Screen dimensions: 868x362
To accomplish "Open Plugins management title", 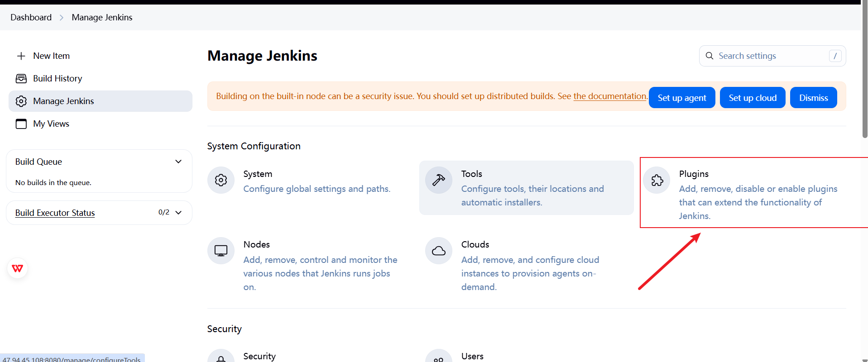I will tap(694, 174).
